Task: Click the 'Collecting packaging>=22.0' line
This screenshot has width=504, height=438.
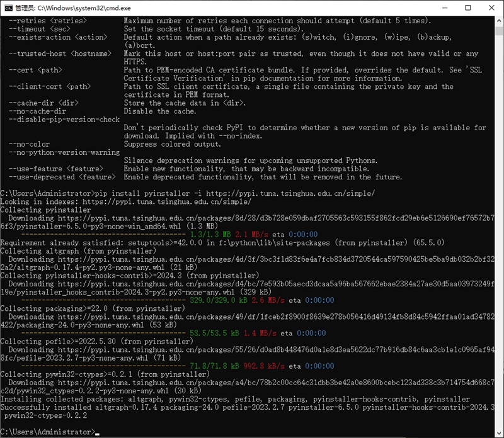Action: 93,308
